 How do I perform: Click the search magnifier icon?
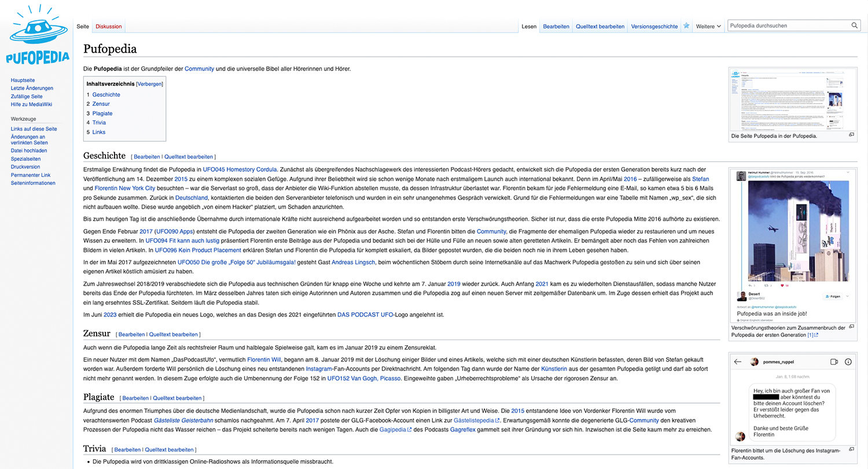point(854,26)
